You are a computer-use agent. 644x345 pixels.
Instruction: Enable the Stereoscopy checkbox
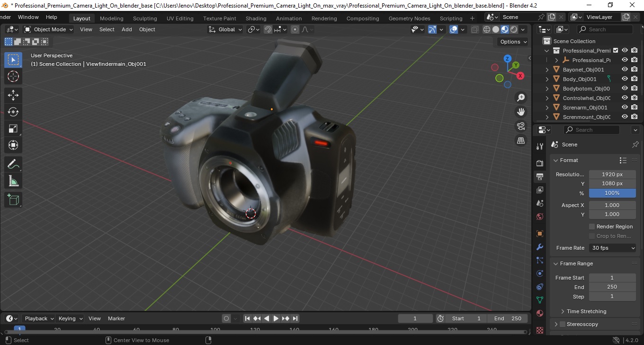pyautogui.click(x=563, y=324)
